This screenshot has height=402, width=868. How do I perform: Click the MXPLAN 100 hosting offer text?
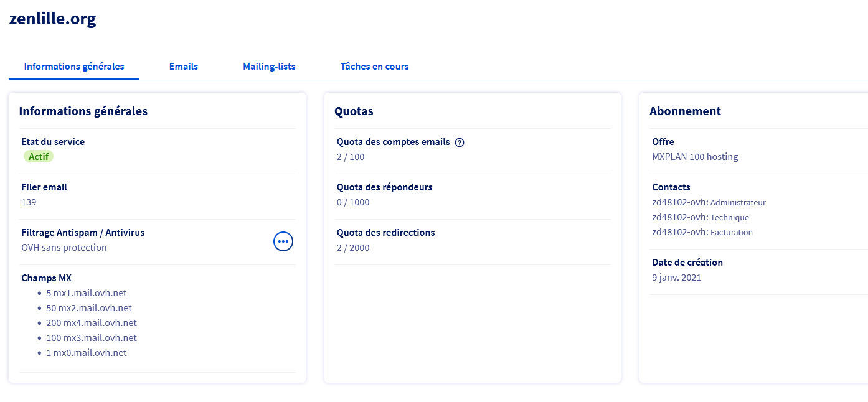695,157
